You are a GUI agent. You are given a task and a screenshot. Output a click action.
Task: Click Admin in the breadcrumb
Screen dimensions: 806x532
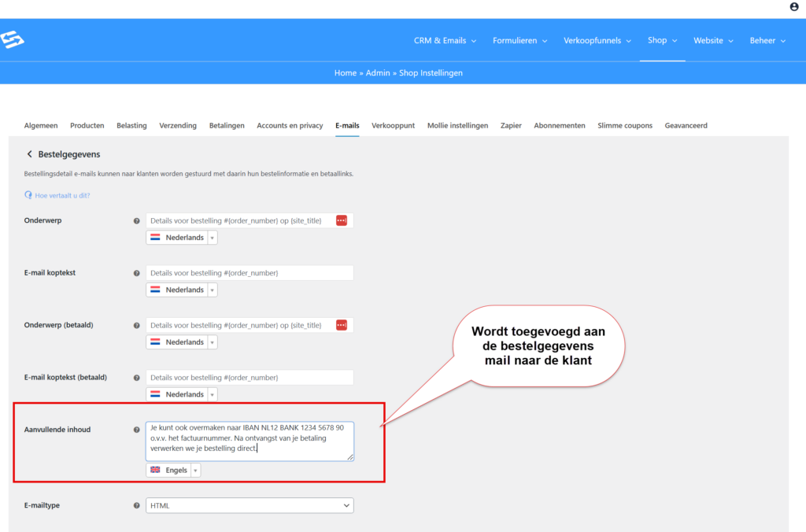point(377,72)
